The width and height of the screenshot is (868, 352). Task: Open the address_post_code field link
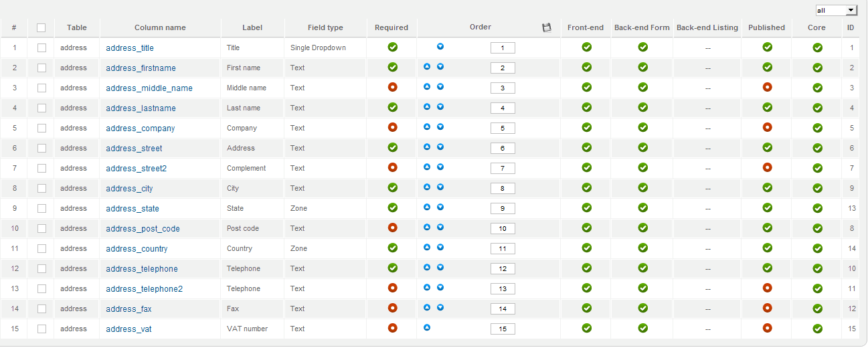click(x=143, y=228)
